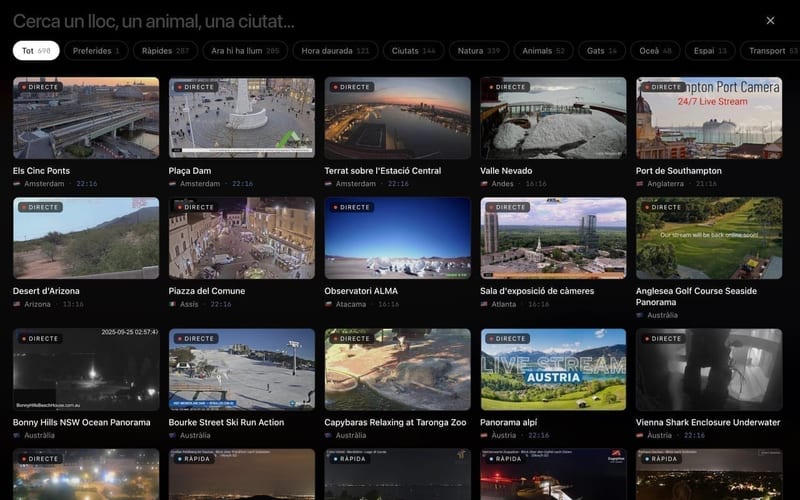
Task: Open the Capybaras at Taronga Zoo thumbnail
Action: coord(397,369)
